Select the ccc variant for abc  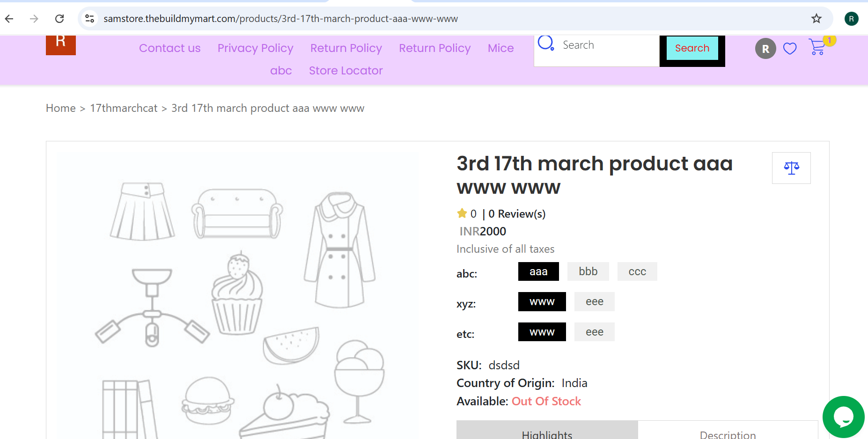pos(637,271)
